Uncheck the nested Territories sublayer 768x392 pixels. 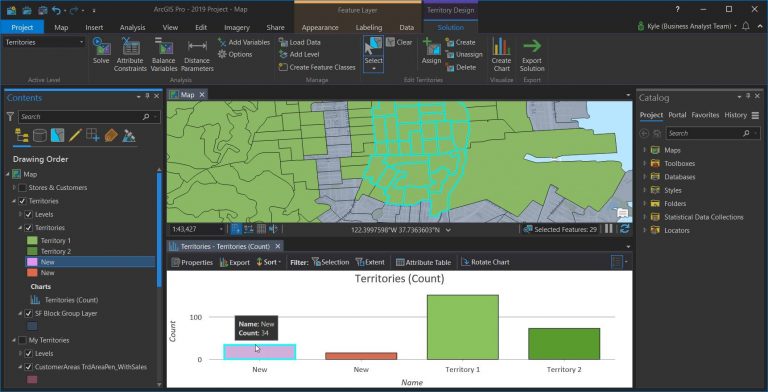pyautogui.click(x=28, y=228)
